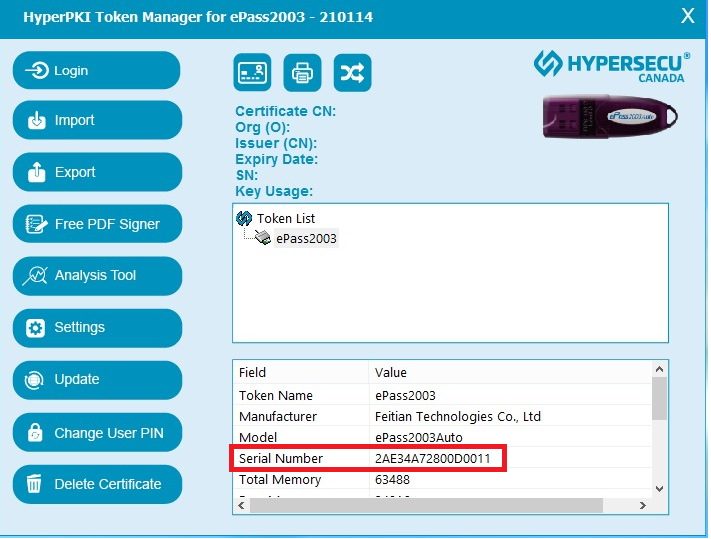
Task: Click the import download icon
Action: point(37,120)
